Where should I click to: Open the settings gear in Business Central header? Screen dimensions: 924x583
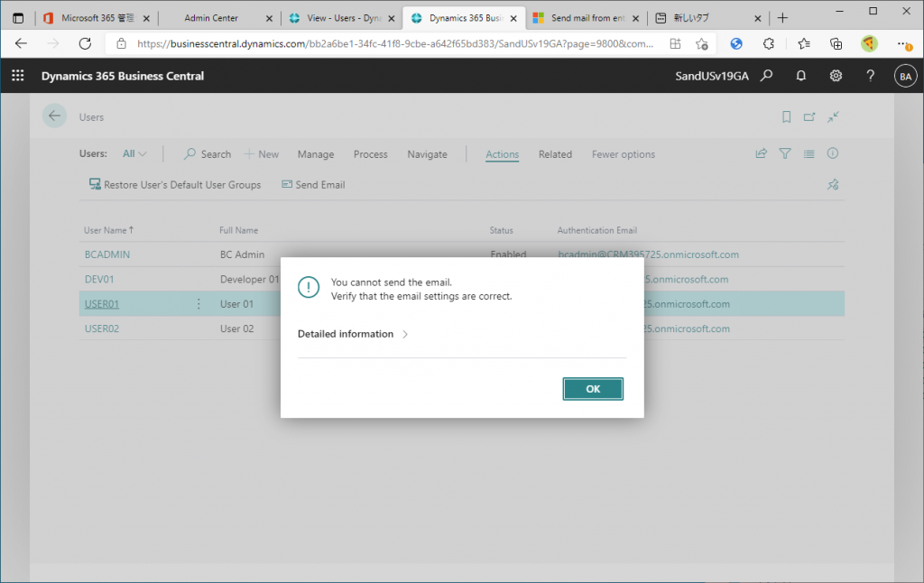(x=836, y=76)
